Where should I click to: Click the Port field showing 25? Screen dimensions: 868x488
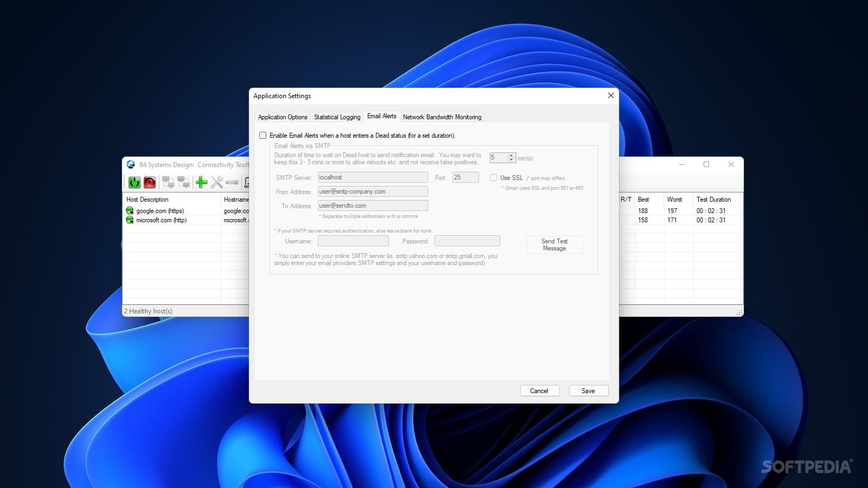[465, 177]
